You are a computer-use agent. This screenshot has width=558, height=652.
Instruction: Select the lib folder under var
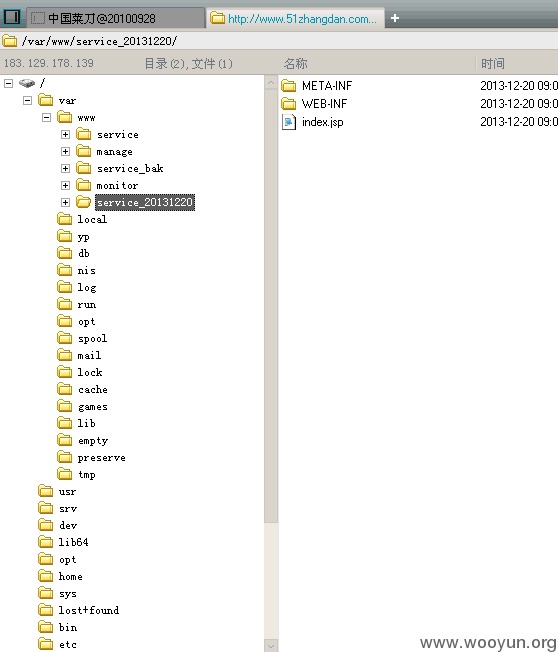coord(86,423)
